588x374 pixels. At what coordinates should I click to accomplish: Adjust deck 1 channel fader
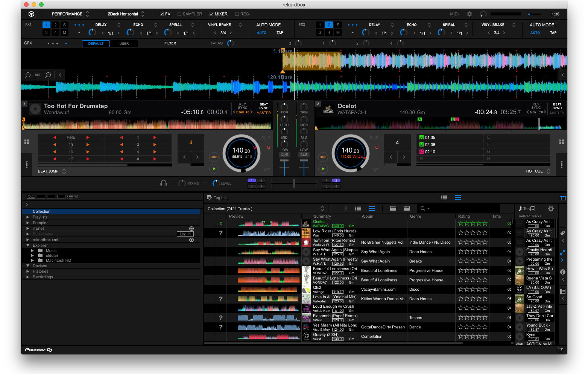(284, 160)
